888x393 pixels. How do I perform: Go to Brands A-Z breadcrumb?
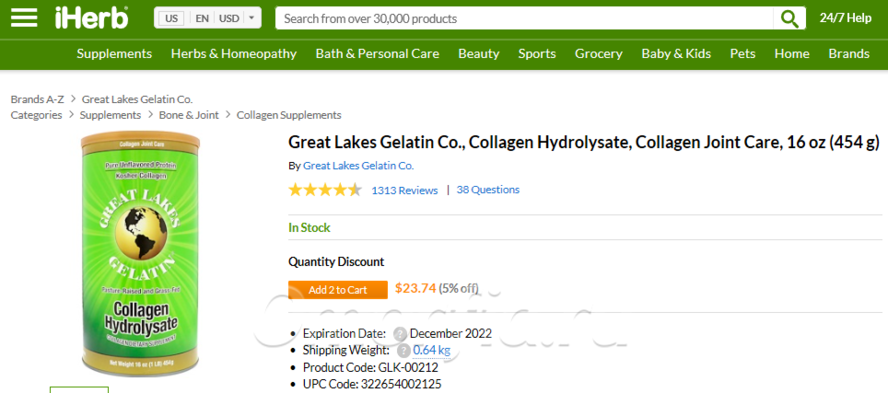(37, 100)
